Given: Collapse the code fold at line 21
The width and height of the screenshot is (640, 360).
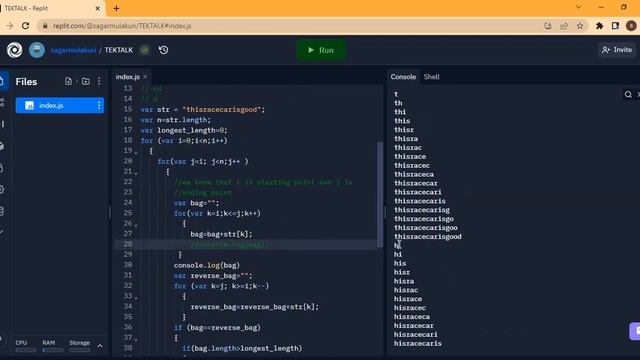Looking at the screenshot, I should click(136, 173).
